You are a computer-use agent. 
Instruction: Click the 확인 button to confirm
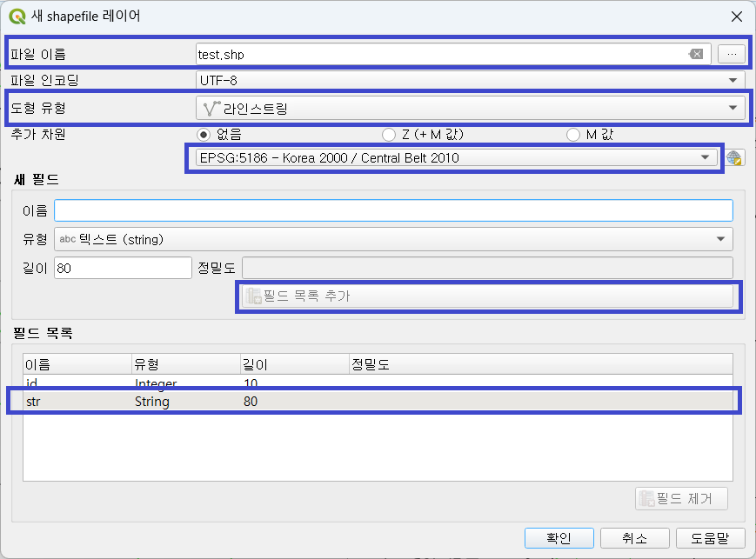coord(559,538)
